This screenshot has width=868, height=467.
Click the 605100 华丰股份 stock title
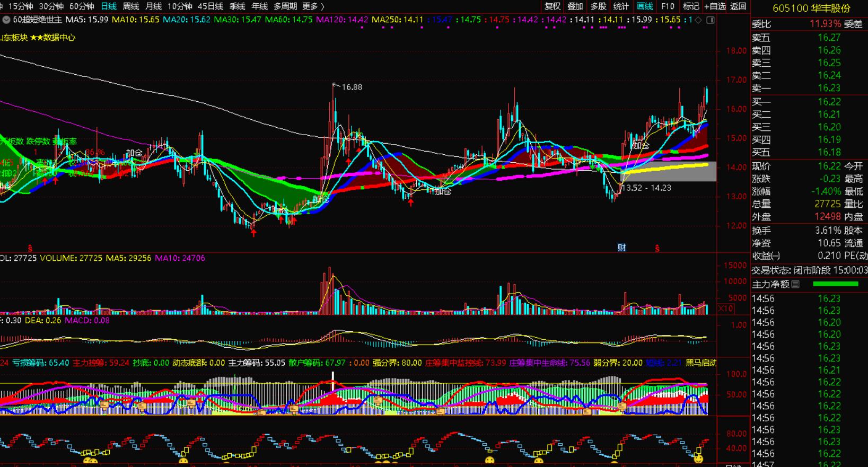coord(811,8)
